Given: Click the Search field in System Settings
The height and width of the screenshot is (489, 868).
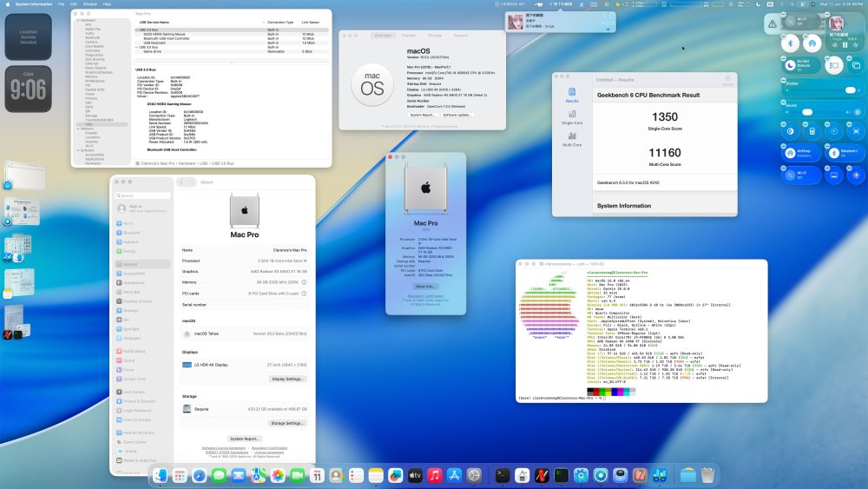Looking at the screenshot, I should (143, 195).
